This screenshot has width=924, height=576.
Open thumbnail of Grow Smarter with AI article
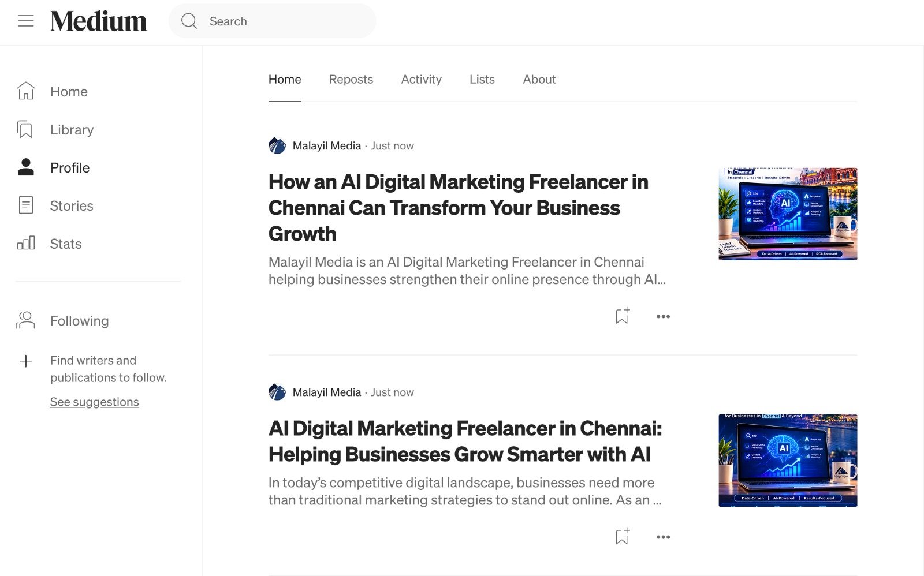(788, 461)
